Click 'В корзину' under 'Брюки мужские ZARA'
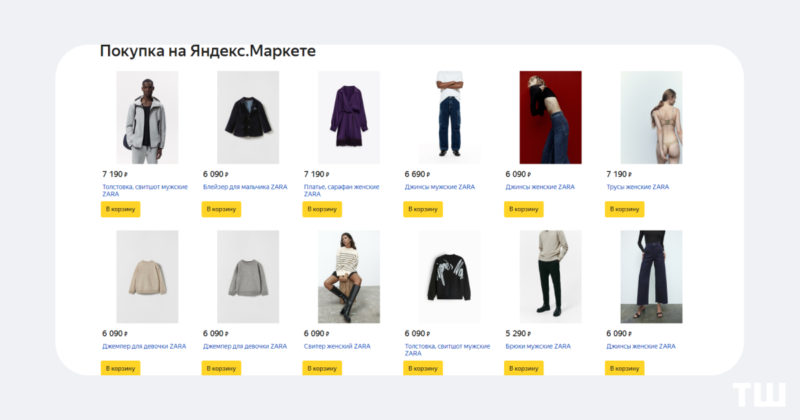 point(523,368)
